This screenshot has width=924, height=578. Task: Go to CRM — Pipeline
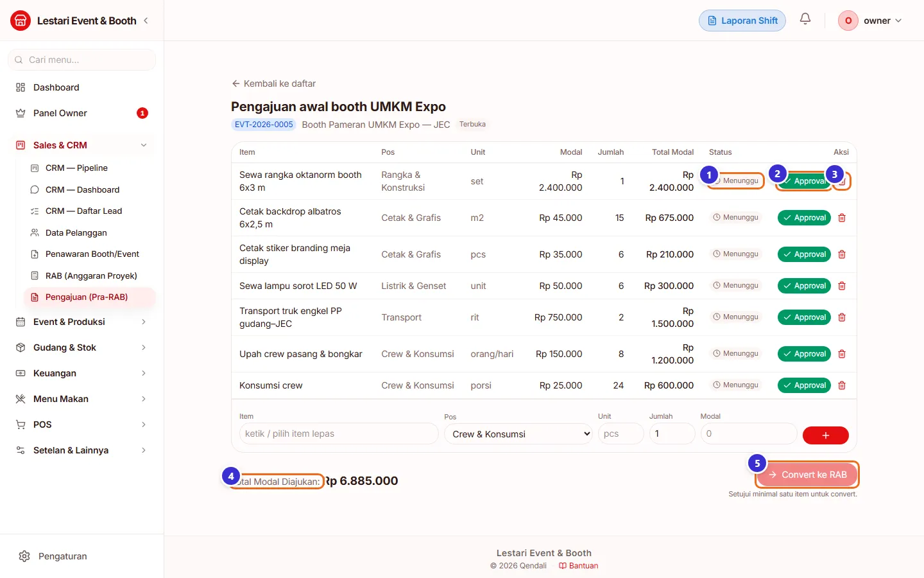pyautogui.click(x=89, y=168)
